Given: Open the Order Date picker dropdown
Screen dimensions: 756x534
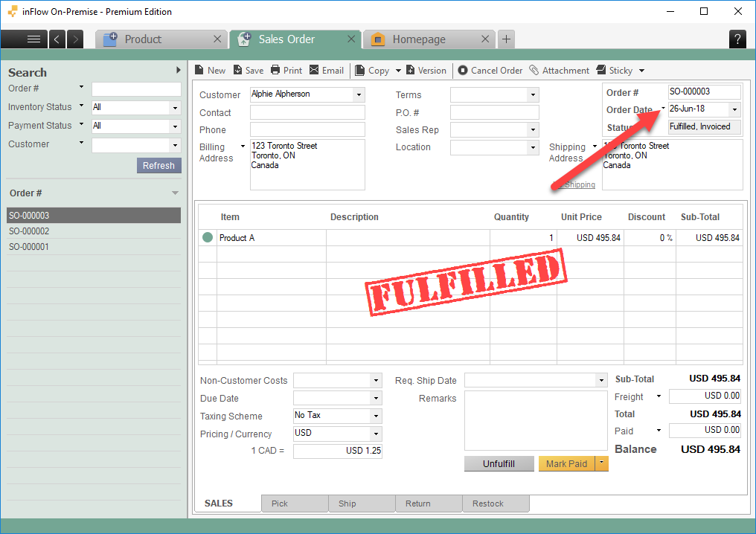Looking at the screenshot, I should click(x=734, y=109).
